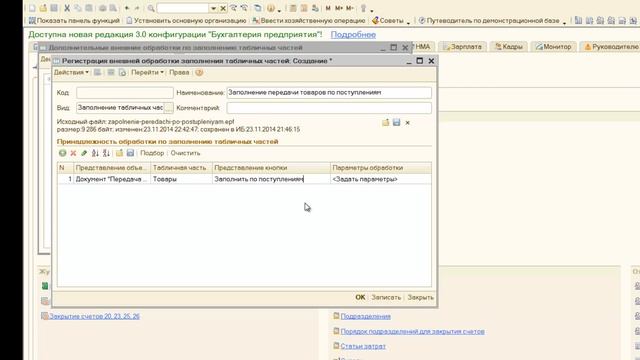Click the <Задать параметры> cell
640x360 pixels.
point(380,179)
